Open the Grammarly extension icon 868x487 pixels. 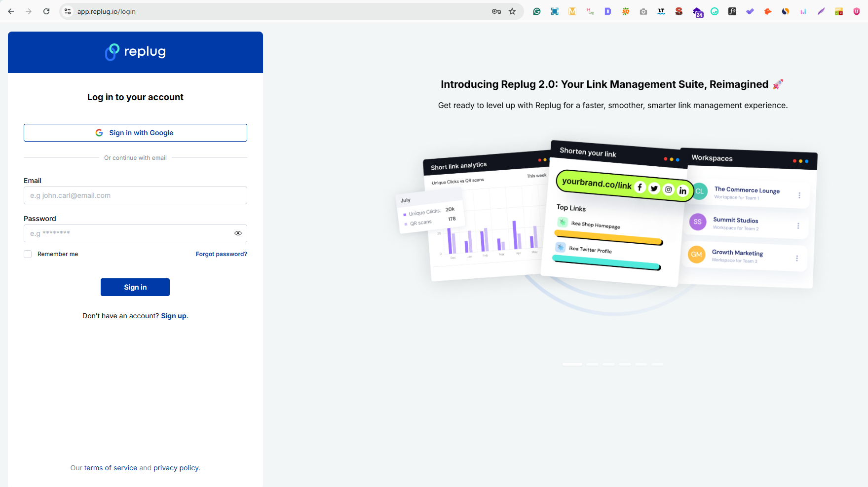pos(536,11)
